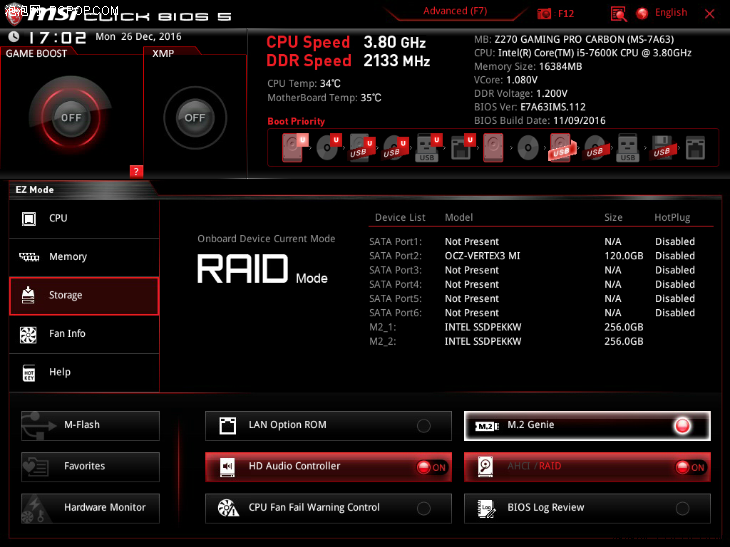The height and width of the screenshot is (547, 730).
Task: Click the 256.0GB size of M2_2
Action: click(623, 341)
